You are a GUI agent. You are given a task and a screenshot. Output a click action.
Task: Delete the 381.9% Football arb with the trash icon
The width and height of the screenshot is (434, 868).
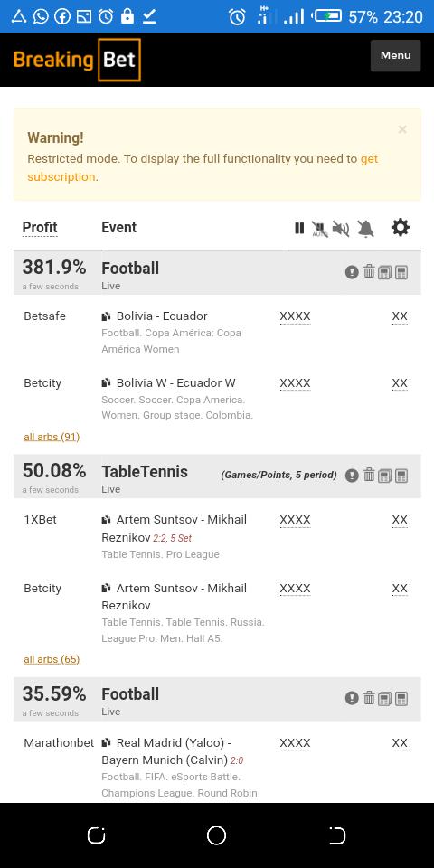[x=369, y=272]
